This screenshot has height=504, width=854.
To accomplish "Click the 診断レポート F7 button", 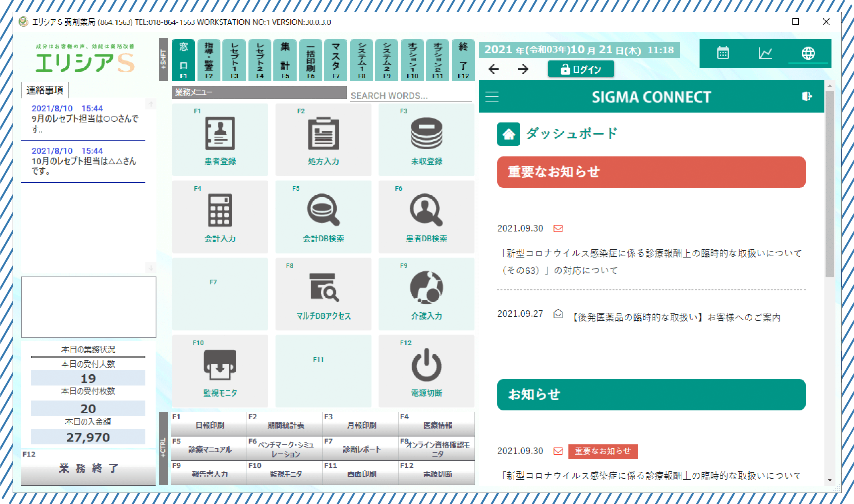I will tap(361, 448).
